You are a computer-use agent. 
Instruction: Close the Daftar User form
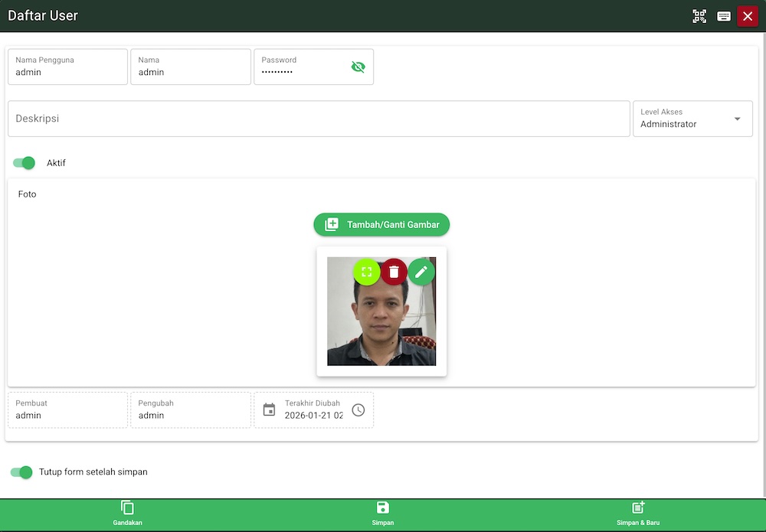pyautogui.click(x=748, y=15)
